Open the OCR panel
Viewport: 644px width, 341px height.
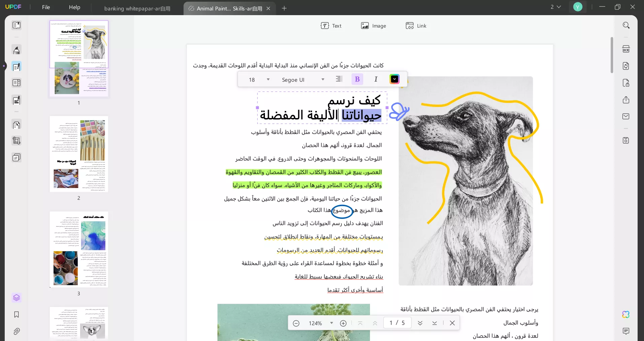626,49
